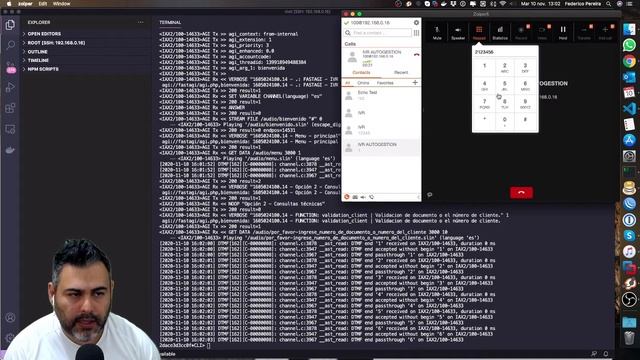Open Zoiper settings gear icon

click(416, 23)
